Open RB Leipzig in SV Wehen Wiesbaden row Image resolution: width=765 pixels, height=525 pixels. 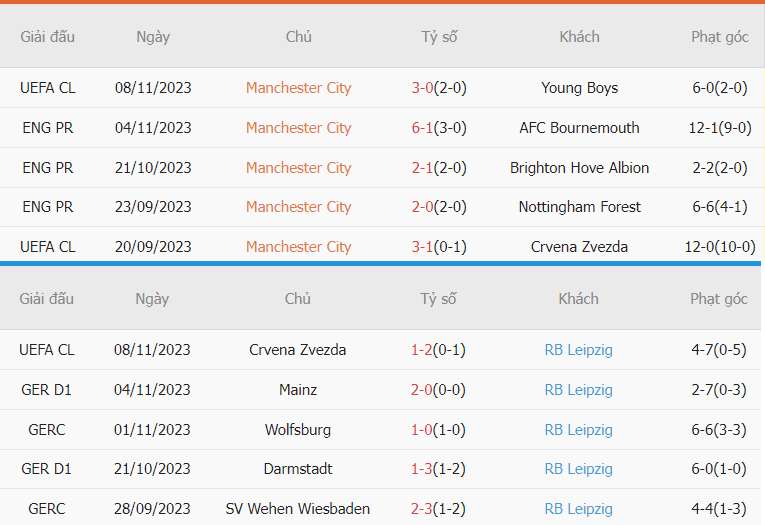click(578, 509)
